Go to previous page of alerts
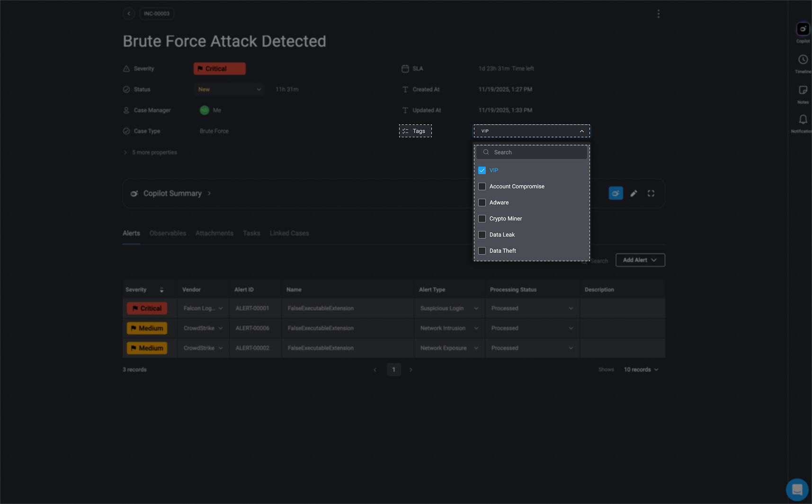Viewport: 812px width, 504px height. 375,370
